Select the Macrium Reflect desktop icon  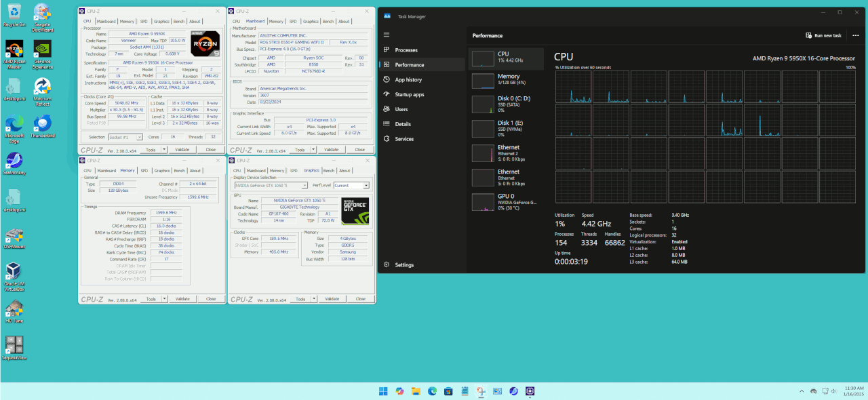pyautogui.click(x=42, y=93)
